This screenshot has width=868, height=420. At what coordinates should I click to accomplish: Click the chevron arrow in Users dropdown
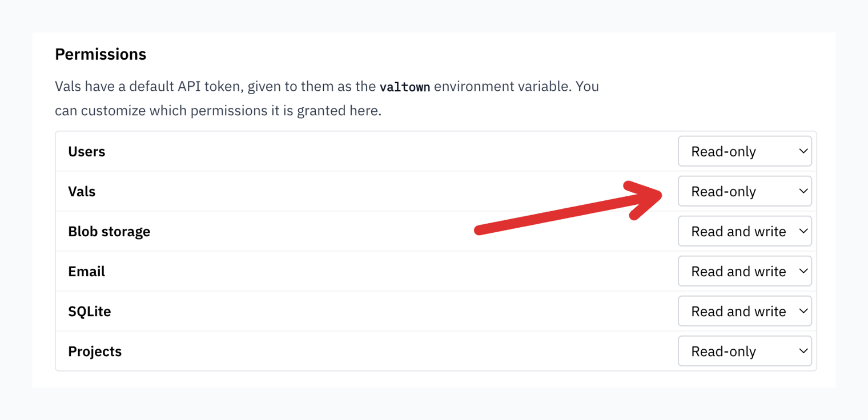pos(803,151)
